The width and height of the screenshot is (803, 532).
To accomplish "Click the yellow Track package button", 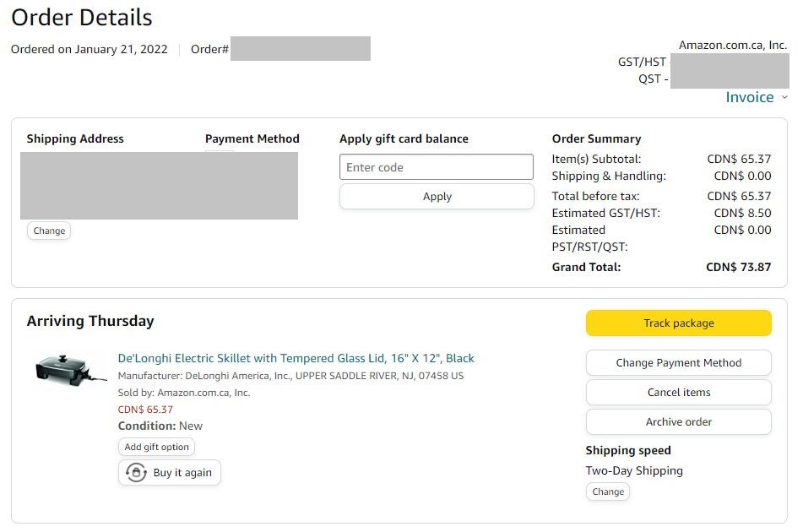I will (678, 323).
